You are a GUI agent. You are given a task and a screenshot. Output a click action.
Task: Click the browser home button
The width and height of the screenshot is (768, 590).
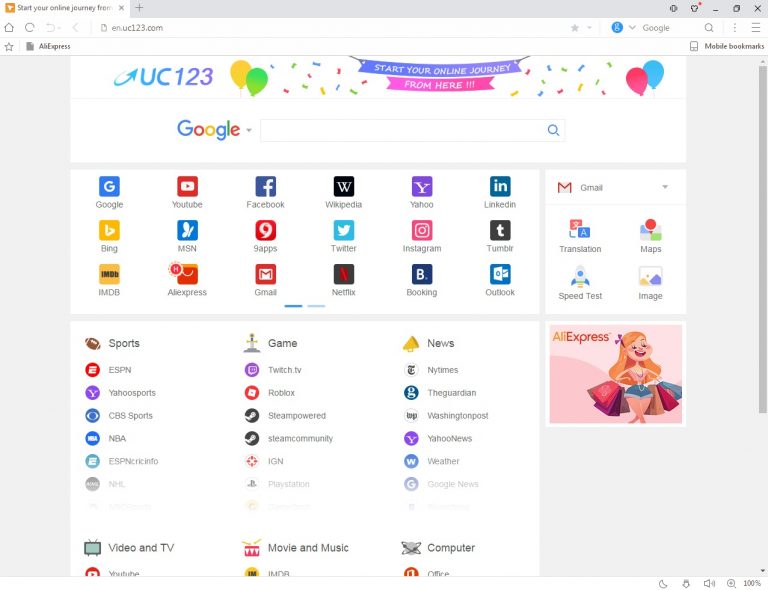pyautogui.click(x=10, y=27)
